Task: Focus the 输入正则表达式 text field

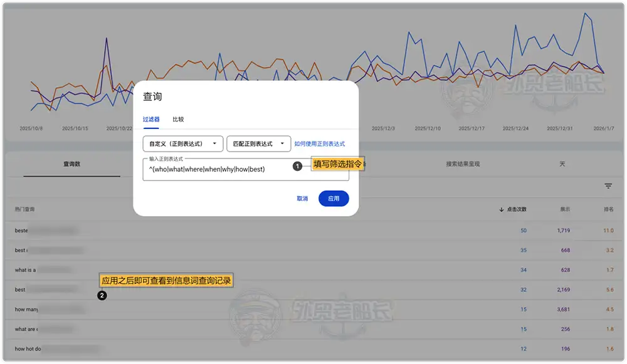Action: [219, 170]
